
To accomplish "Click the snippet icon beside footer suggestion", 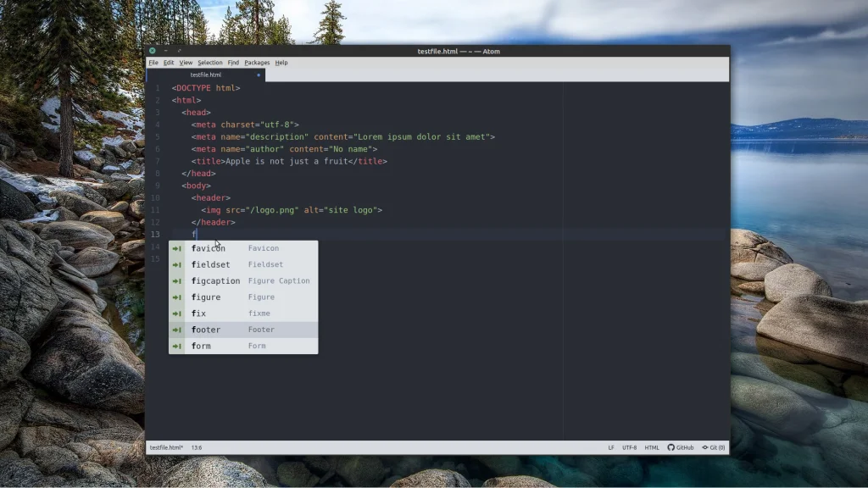I will [177, 330].
